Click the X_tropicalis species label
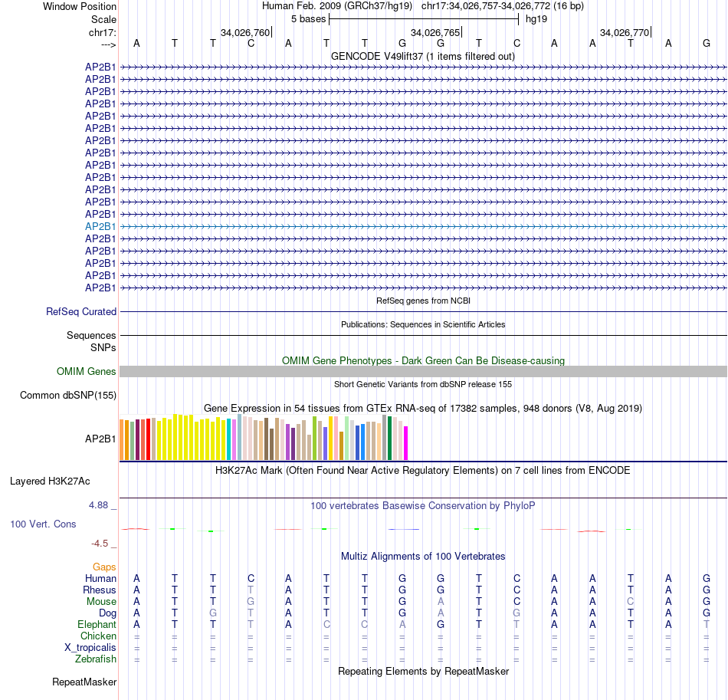The height and width of the screenshot is (700, 728). 90,648
